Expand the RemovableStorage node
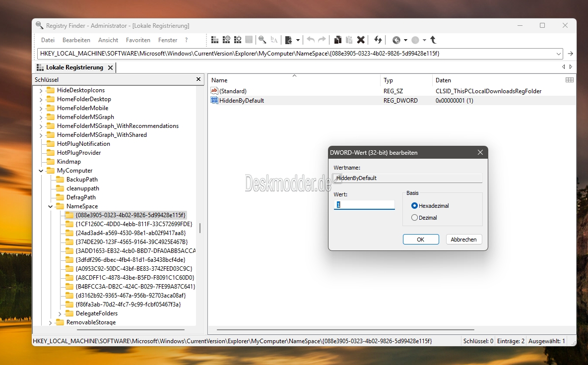Image resolution: width=588 pixels, height=365 pixels. 50,323
